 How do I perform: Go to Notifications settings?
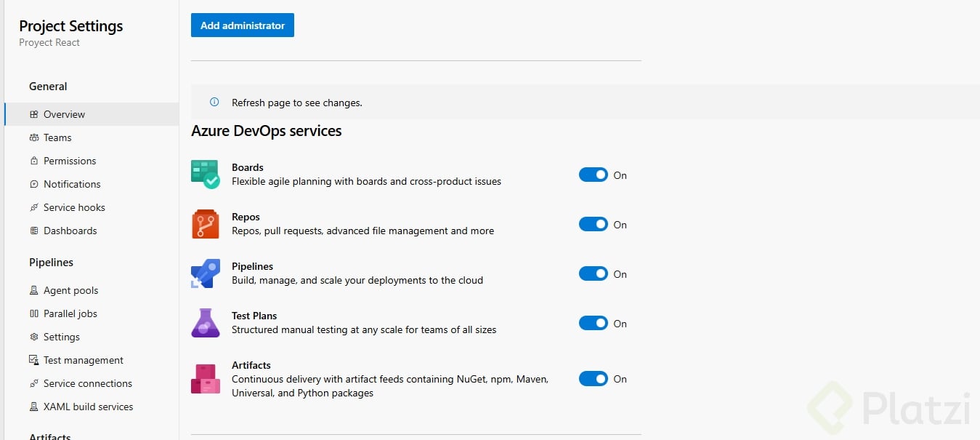point(72,184)
